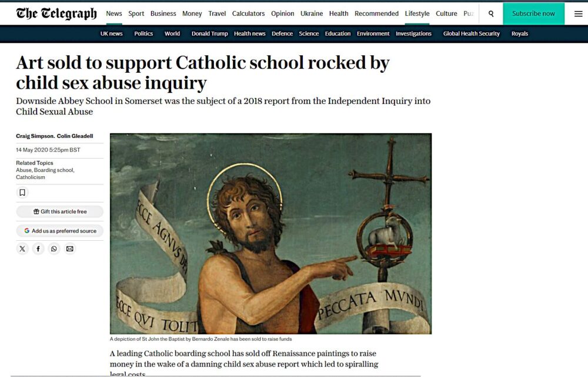Share article by email icon
The height and width of the screenshot is (377, 588).
70,248
